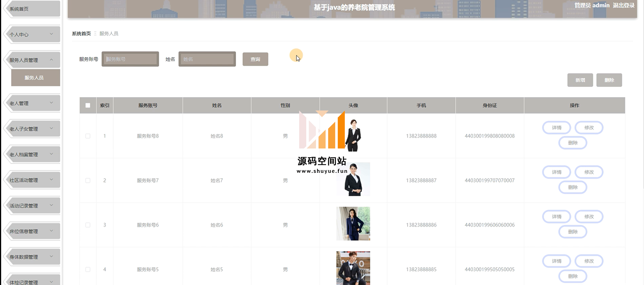Check the checkbox for row 服务账号8
Screen dimensions: 644x285
(88, 136)
